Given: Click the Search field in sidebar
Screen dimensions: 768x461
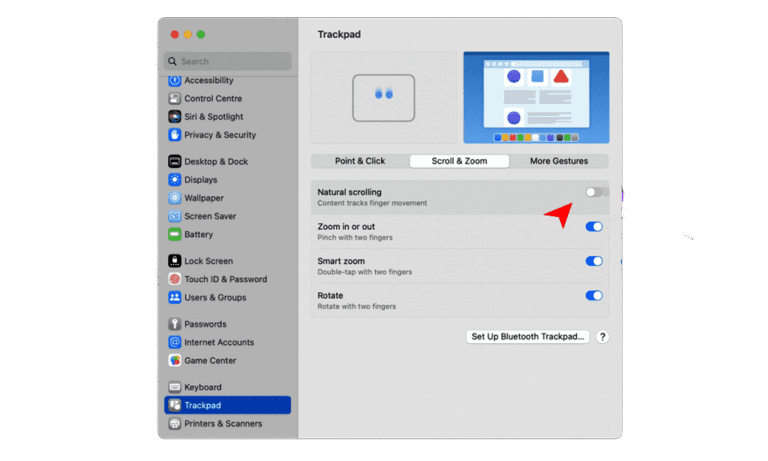Looking at the screenshot, I should click(228, 61).
